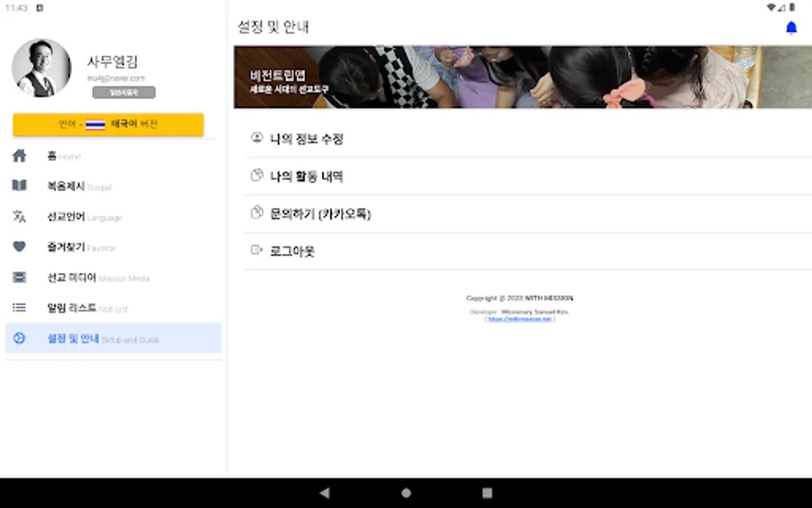This screenshot has height=508, width=812.
Task: Open the 선교언어 Language menu item
Action: tap(113, 217)
